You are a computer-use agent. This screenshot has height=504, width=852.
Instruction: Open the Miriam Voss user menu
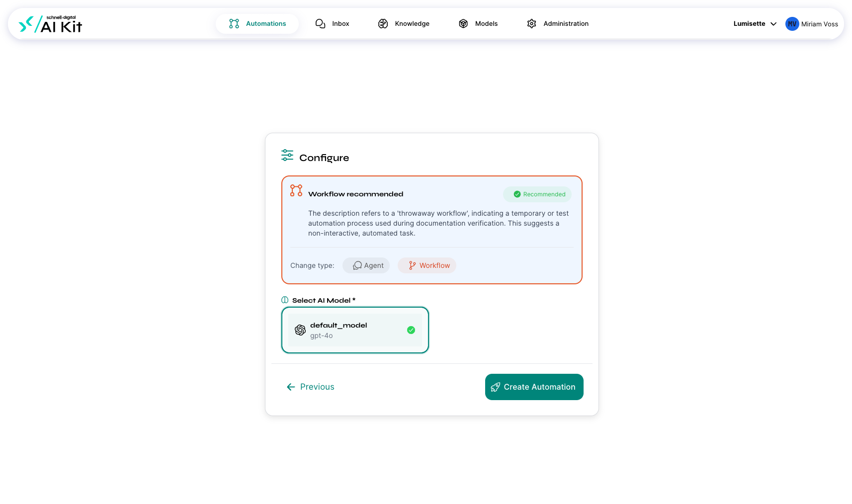click(x=812, y=24)
